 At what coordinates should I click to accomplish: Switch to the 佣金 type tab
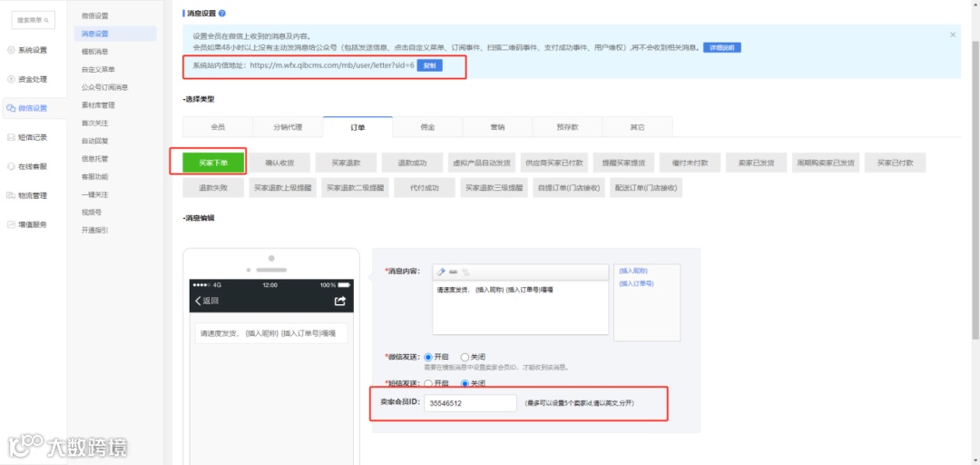(427, 127)
